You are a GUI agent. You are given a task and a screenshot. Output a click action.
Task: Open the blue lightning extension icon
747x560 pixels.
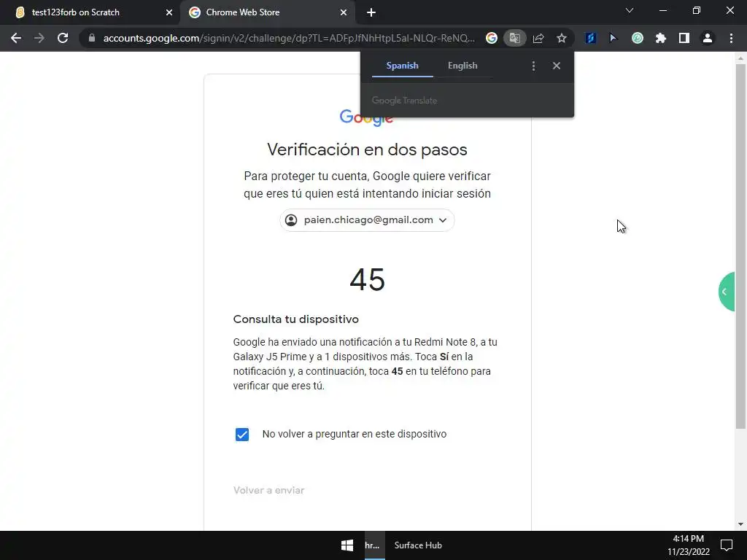(x=590, y=38)
